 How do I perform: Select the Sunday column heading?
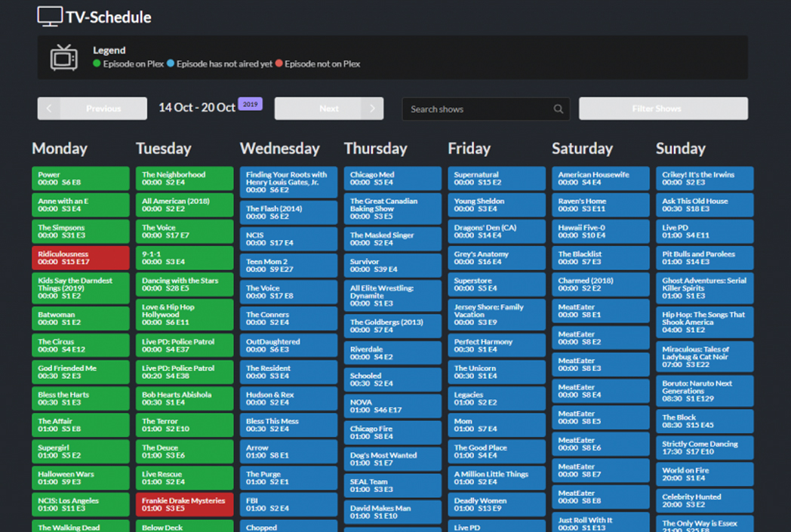[x=681, y=148]
